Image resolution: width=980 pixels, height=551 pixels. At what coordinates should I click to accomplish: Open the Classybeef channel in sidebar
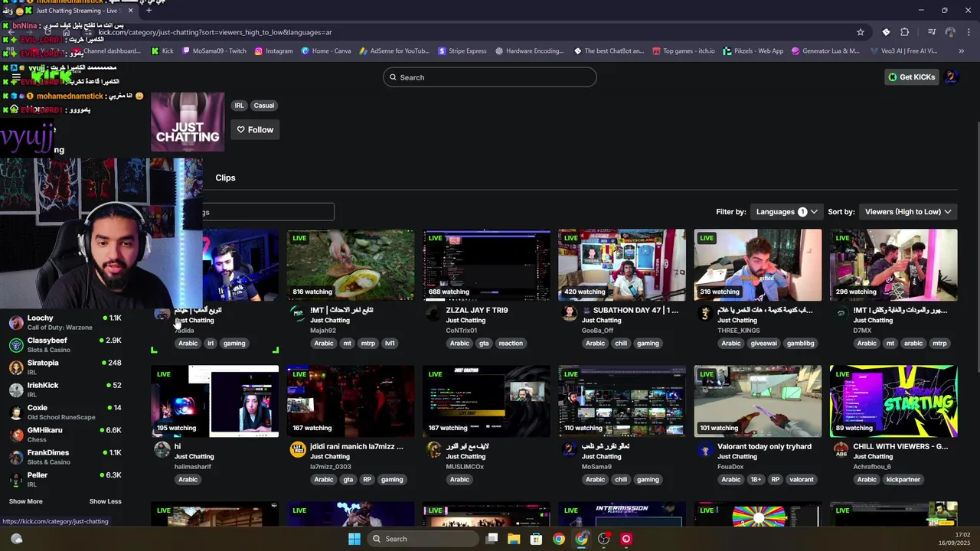pos(65,344)
